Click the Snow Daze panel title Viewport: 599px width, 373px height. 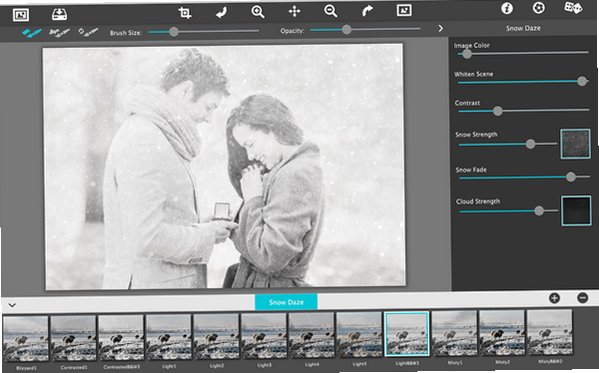[x=523, y=28]
